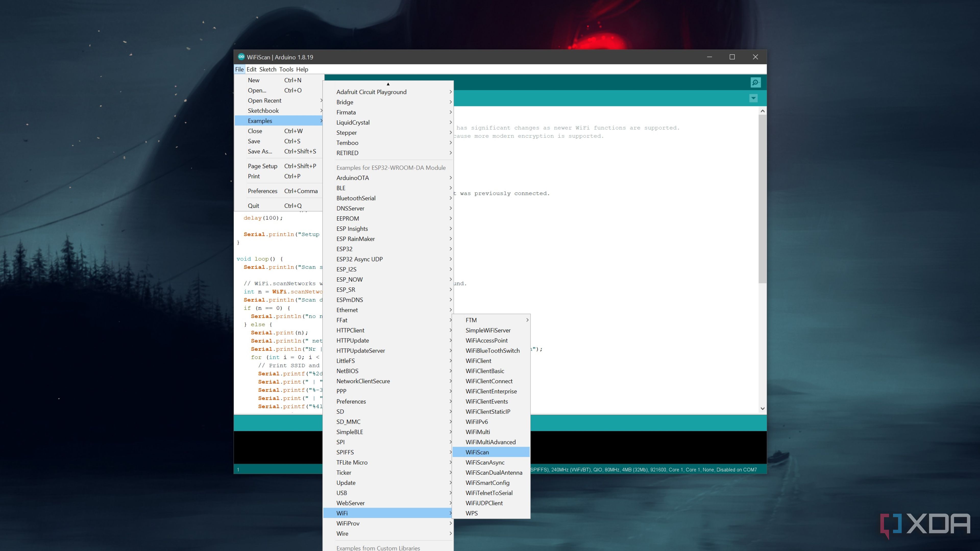980x551 pixels.
Task: Choose New from the File menu
Action: coord(279,80)
